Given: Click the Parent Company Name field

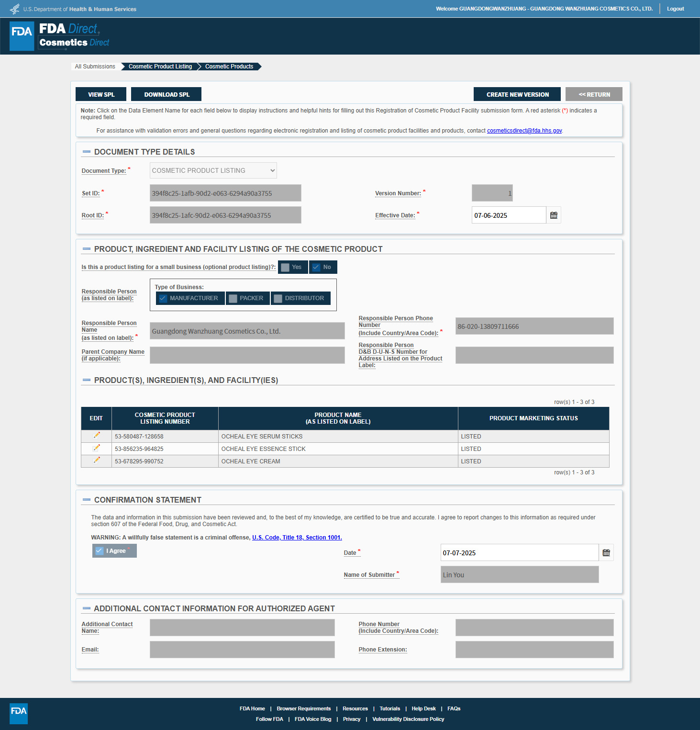Looking at the screenshot, I should click(247, 355).
